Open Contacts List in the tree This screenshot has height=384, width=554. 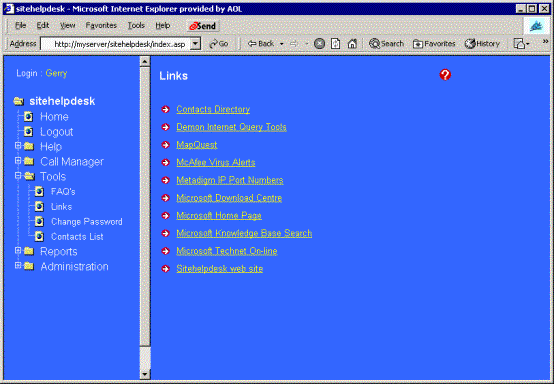coord(77,237)
